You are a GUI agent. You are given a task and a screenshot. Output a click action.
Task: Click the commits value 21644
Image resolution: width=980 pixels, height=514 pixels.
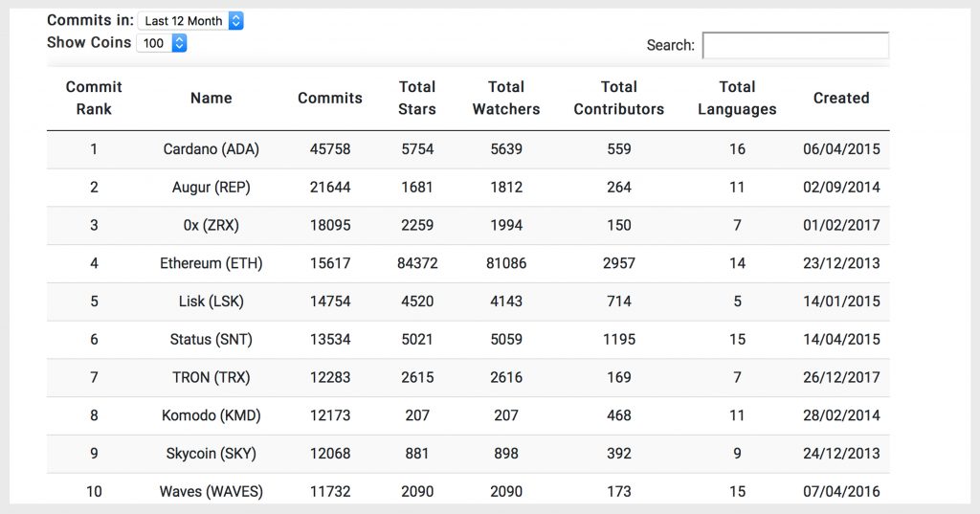pyautogui.click(x=330, y=188)
